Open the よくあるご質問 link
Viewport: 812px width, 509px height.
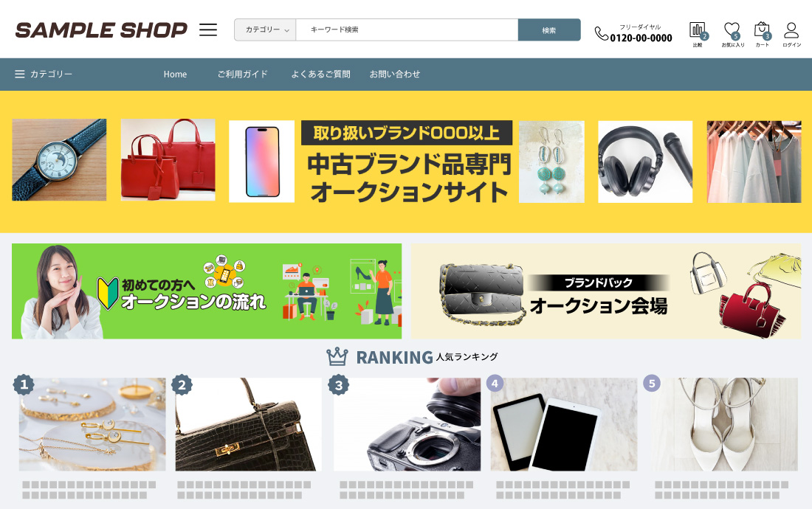(320, 74)
